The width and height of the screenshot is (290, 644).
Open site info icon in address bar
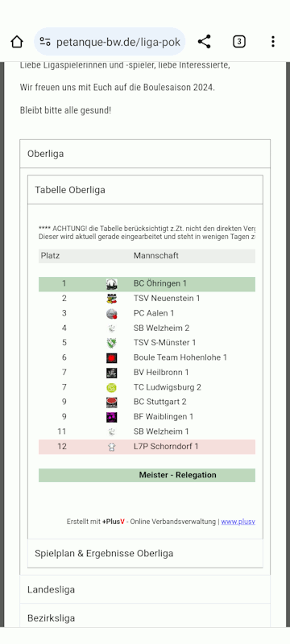[x=45, y=42]
